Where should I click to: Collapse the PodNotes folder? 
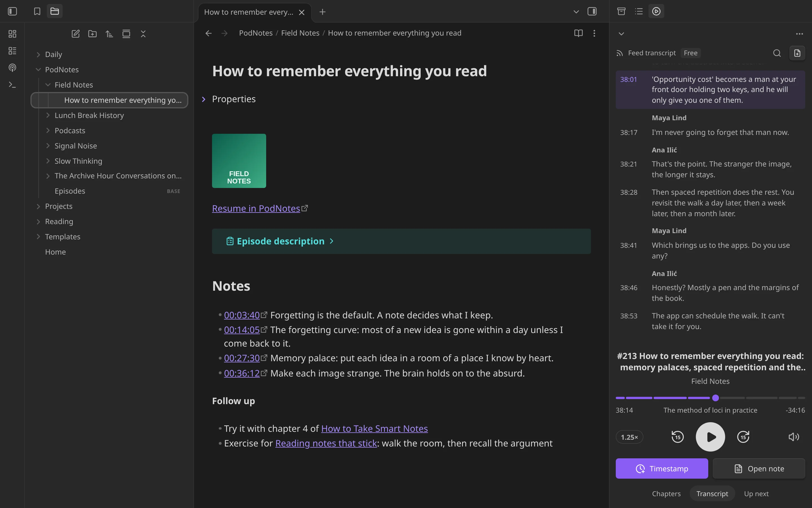point(109,69)
